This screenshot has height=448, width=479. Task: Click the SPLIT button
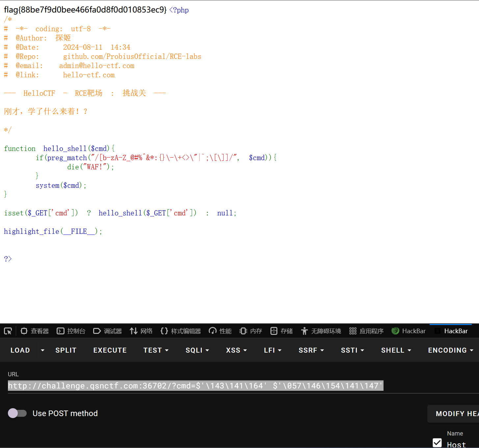pos(66,350)
